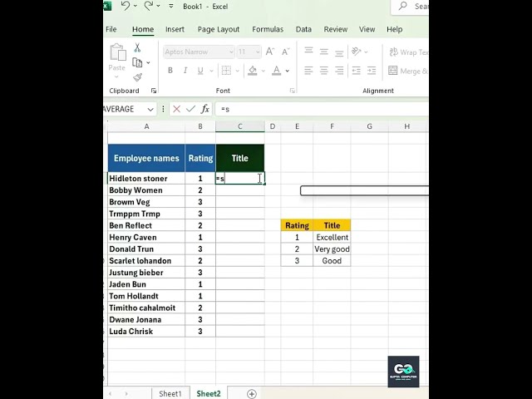This screenshot has height=399, width=532.
Task: Click the Cut scissors icon
Action: pyautogui.click(x=137, y=48)
